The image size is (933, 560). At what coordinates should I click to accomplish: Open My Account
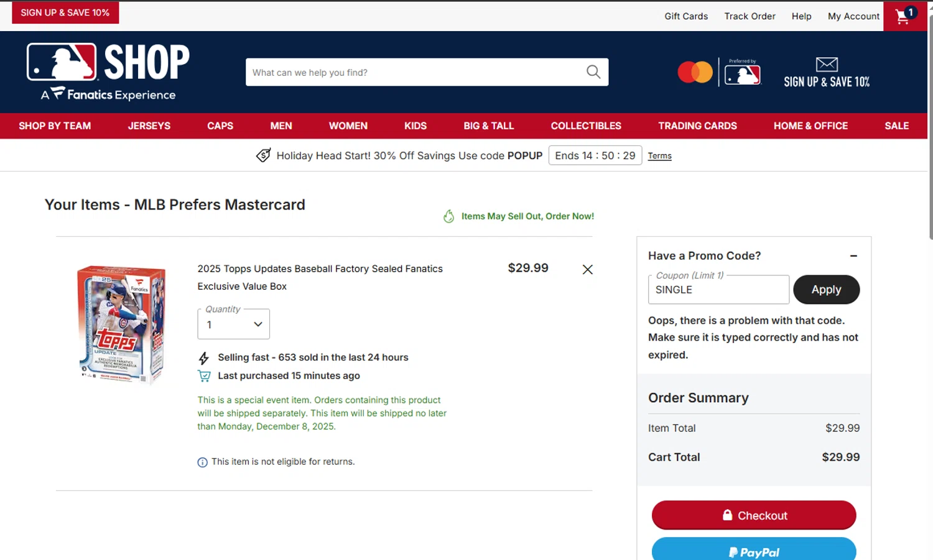tap(853, 16)
